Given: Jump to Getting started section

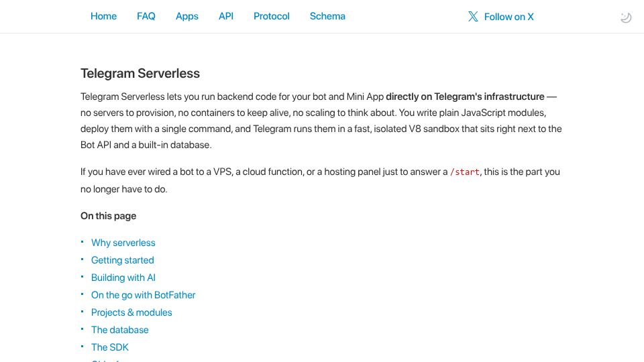Looking at the screenshot, I should click(122, 260).
